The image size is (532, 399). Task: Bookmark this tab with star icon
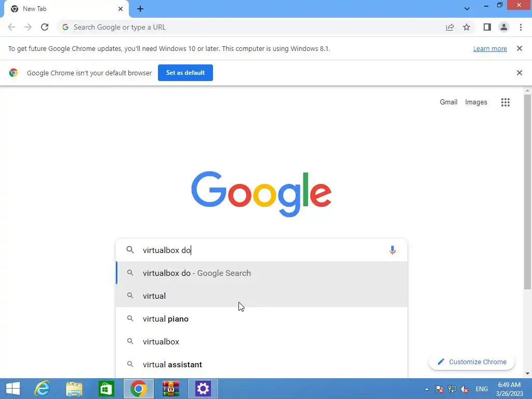[x=467, y=27]
